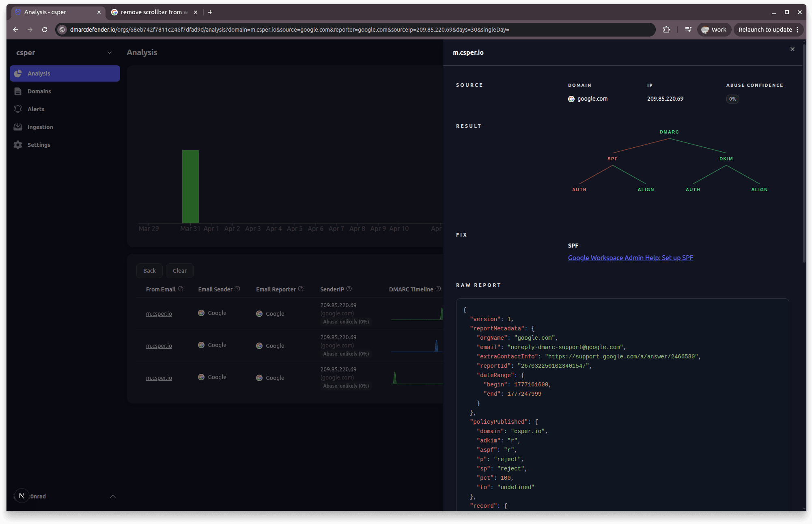Image resolution: width=812 pixels, height=524 pixels.
Task: Click the Back button
Action: pos(149,271)
